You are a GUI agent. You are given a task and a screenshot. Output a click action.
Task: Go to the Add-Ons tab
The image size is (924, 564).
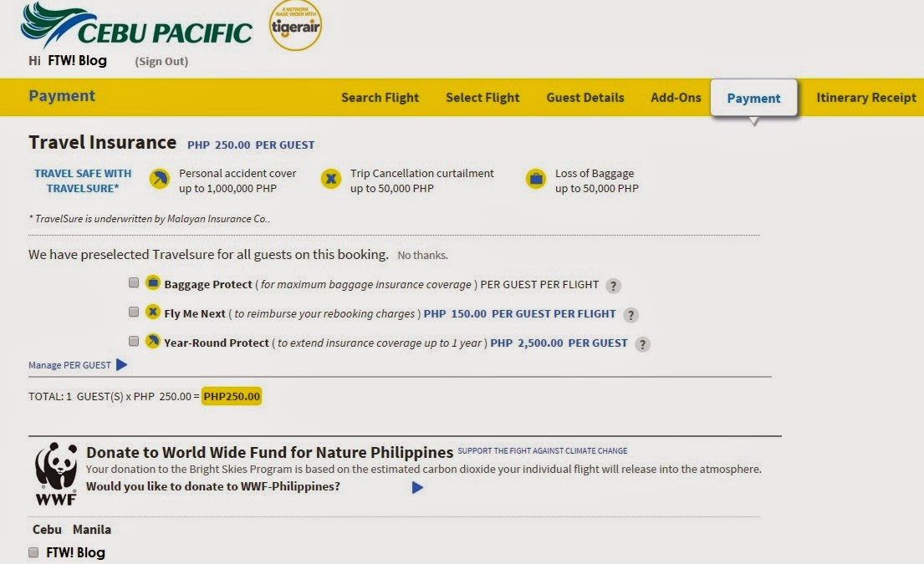coord(676,97)
